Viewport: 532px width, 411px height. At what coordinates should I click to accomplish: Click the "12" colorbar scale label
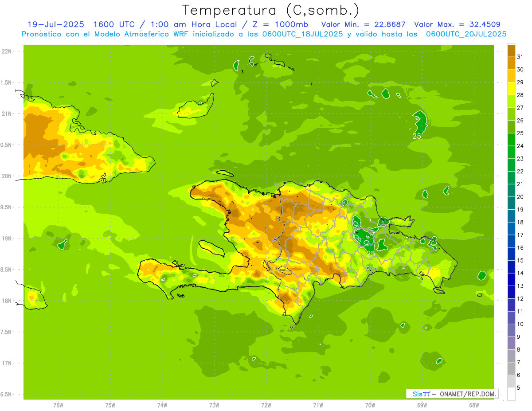520,299
